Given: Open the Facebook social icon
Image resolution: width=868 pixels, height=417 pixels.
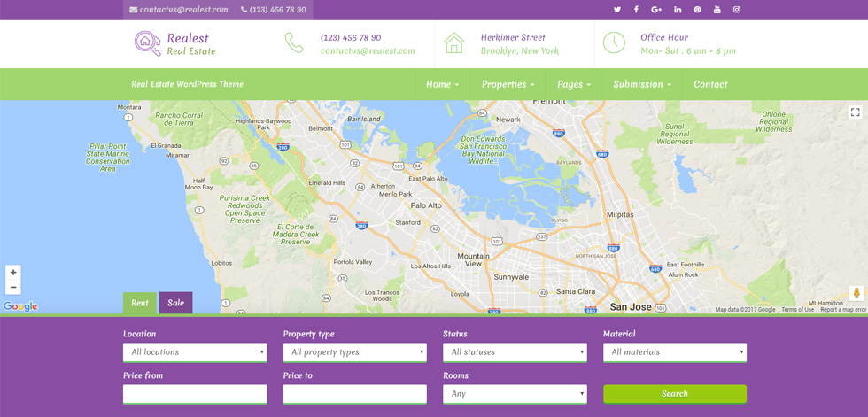Looking at the screenshot, I should pyautogui.click(x=637, y=10).
